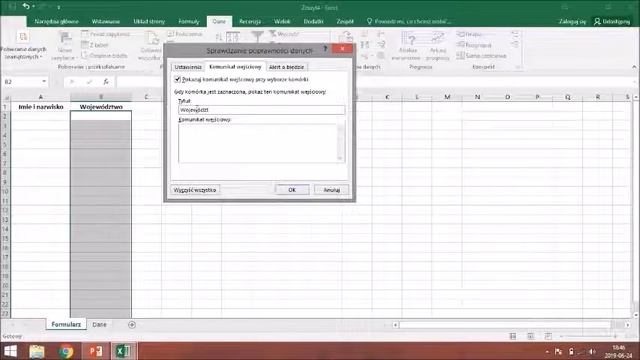Click Tytuł input field in dialog

point(261,110)
